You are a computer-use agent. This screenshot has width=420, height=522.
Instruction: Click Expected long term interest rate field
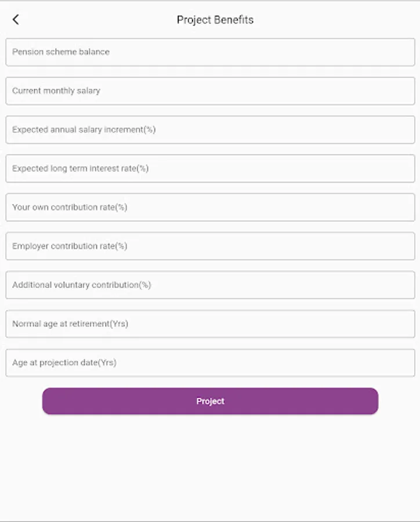pos(210,169)
